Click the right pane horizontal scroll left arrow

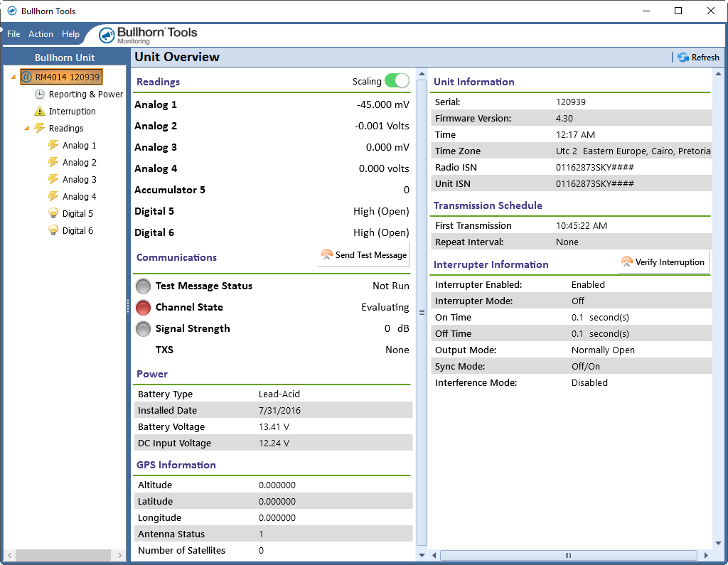[434, 555]
